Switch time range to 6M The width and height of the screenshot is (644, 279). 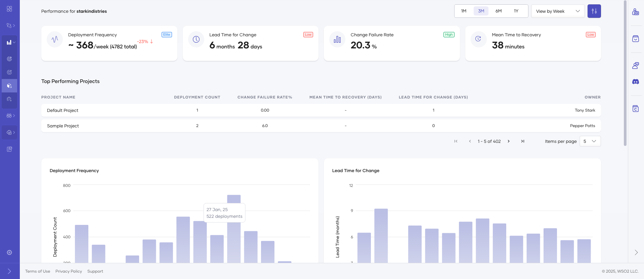coord(499,11)
